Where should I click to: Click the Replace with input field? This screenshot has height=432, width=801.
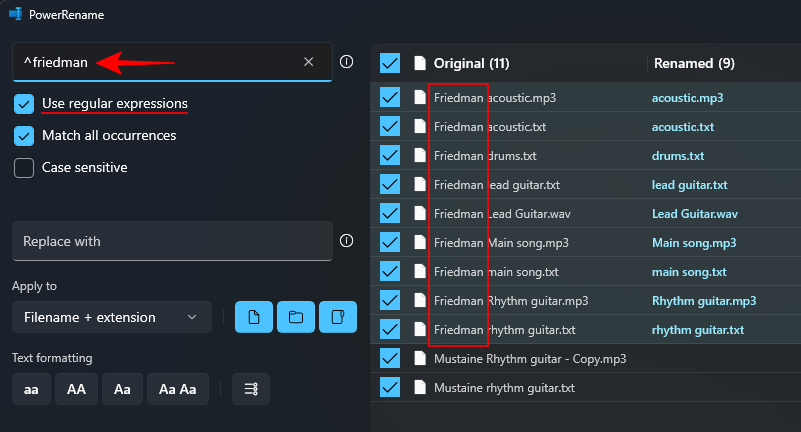(x=172, y=241)
